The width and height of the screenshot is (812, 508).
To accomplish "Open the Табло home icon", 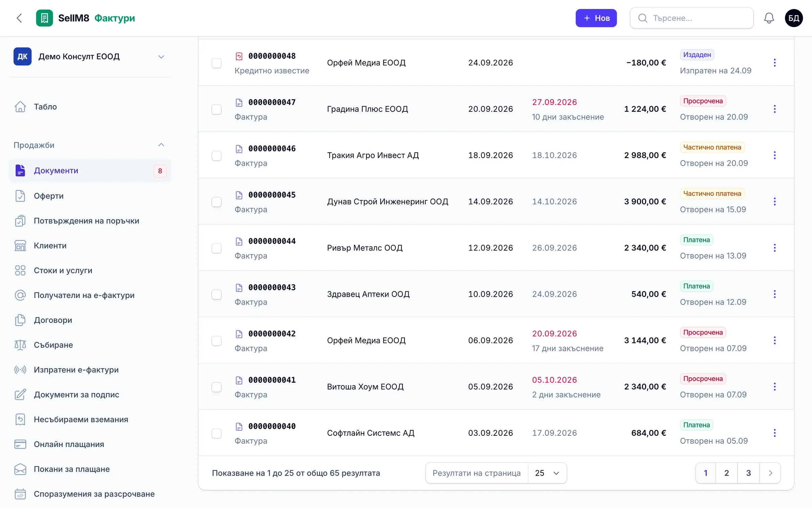I will (20, 107).
